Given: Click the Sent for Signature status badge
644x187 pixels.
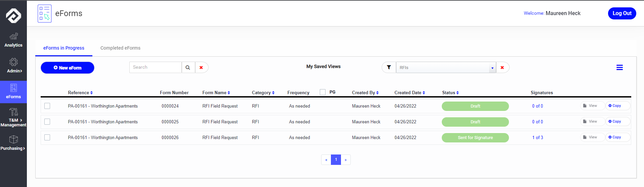Looking at the screenshot, I should click(475, 138).
